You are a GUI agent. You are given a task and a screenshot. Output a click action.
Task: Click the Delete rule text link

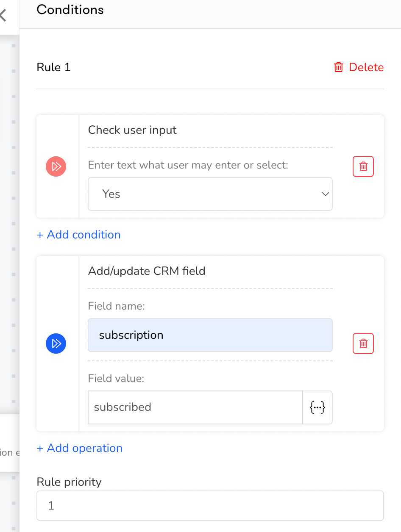tap(366, 67)
